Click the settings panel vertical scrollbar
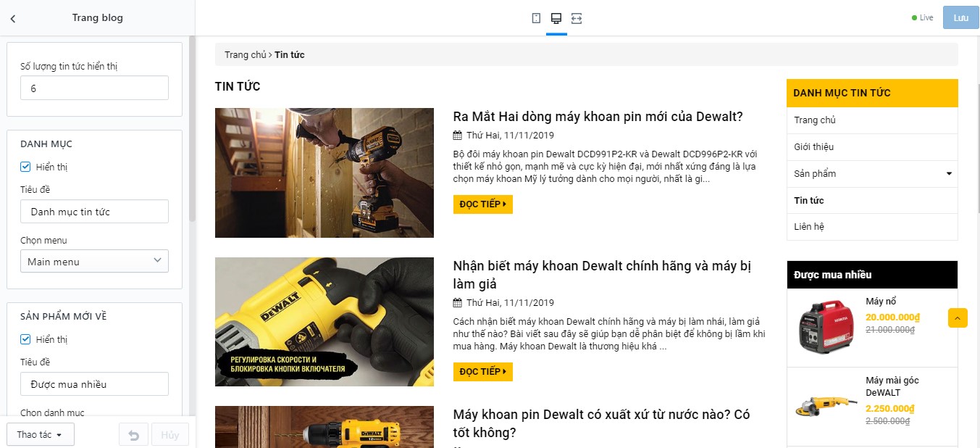 [192, 129]
